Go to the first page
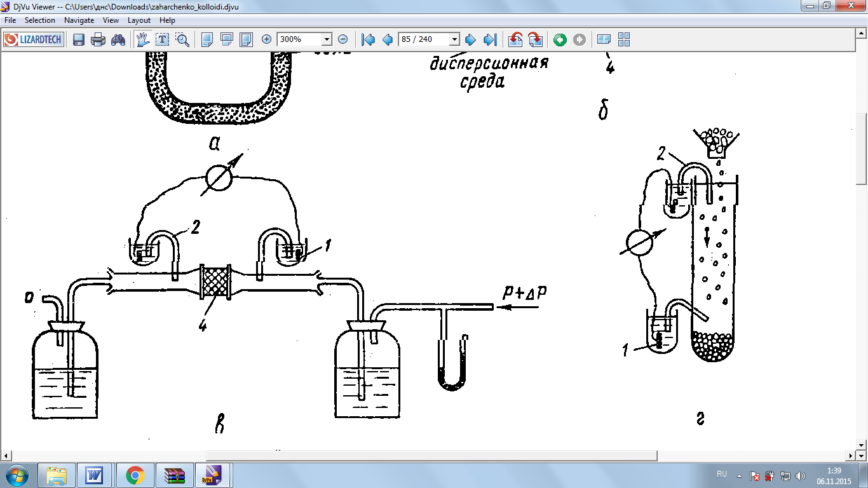Viewport: 868px width, 488px height. pos(367,39)
